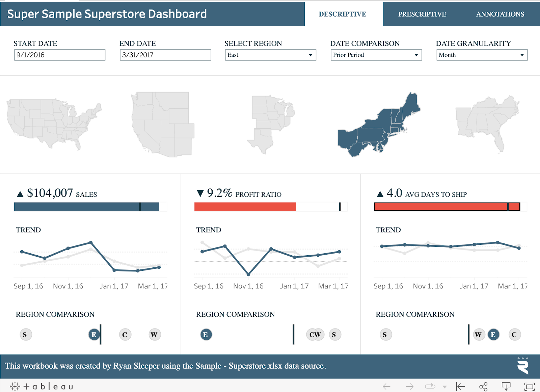Click the S circle in Profit Ratio comparison
The image size is (540, 392).
(x=334, y=335)
